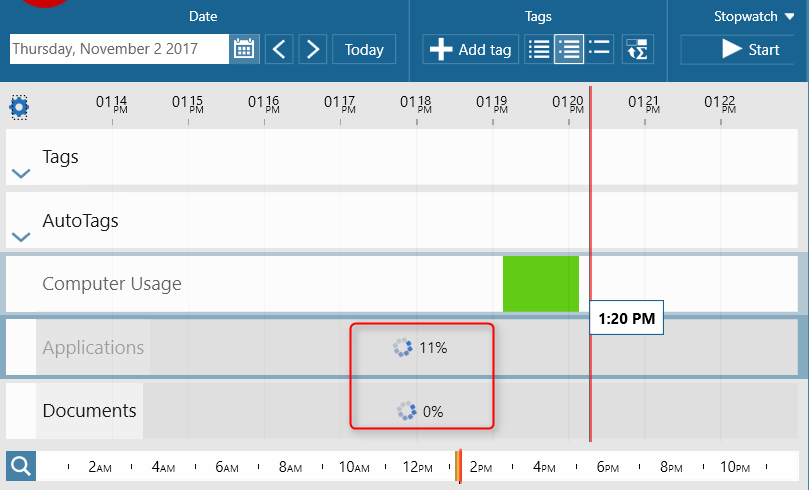The image size is (809, 490).
Task: Open the calendar date picker icon
Action: [x=244, y=49]
